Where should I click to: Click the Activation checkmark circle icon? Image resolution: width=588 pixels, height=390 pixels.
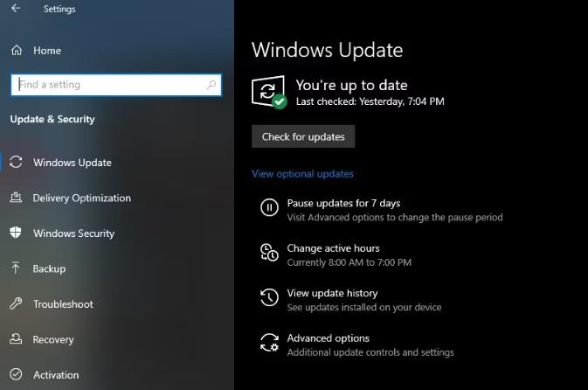[16, 374]
